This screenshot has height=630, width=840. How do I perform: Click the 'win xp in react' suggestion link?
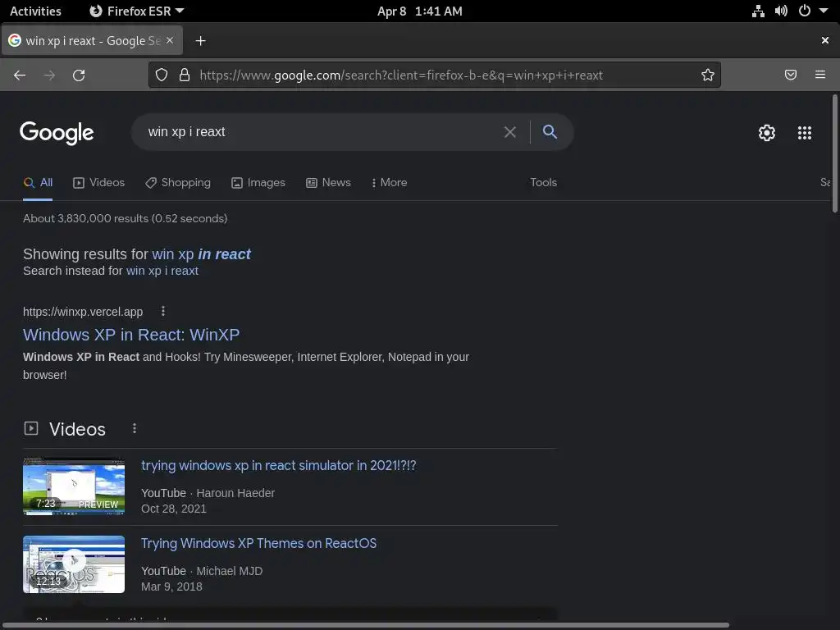click(201, 254)
